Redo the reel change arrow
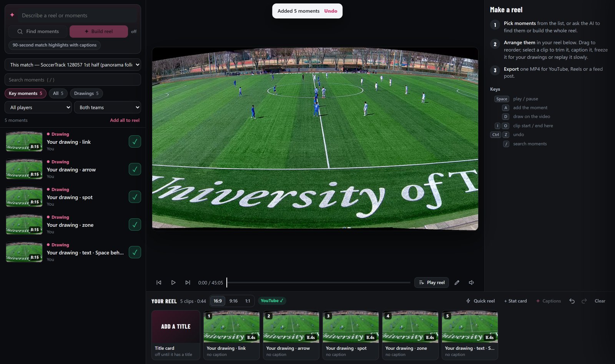 tap(584, 301)
